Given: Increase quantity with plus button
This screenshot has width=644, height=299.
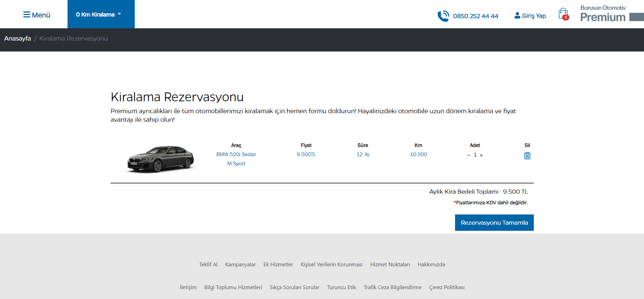Looking at the screenshot, I should tap(481, 155).
